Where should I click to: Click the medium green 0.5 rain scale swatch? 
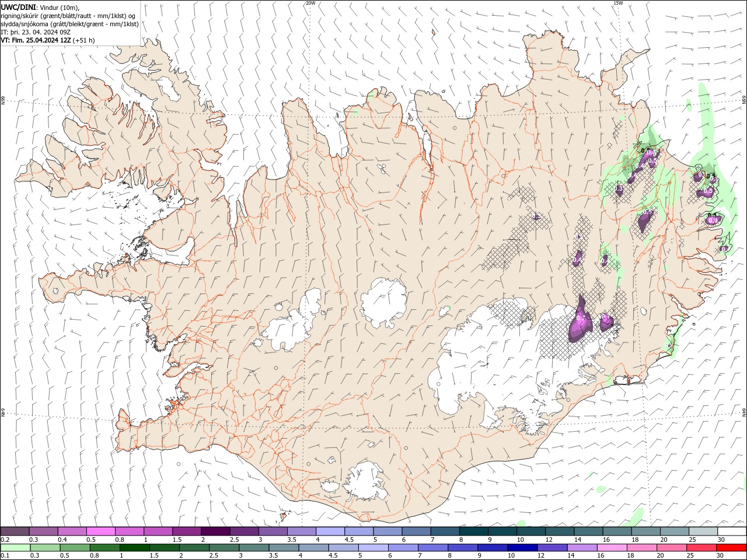[75, 548]
